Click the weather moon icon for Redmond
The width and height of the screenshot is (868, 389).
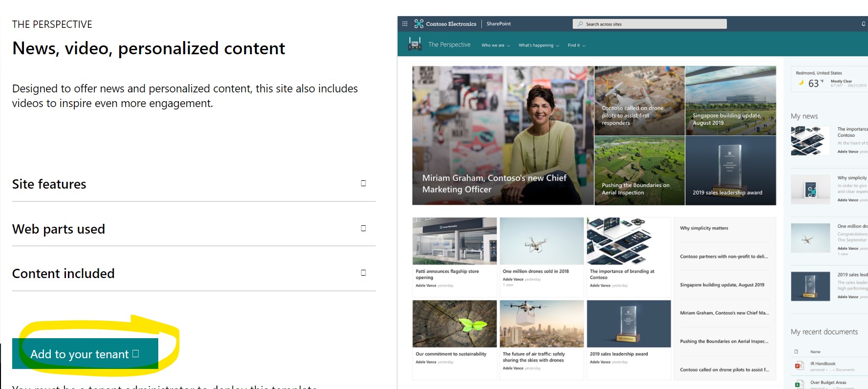pos(801,83)
